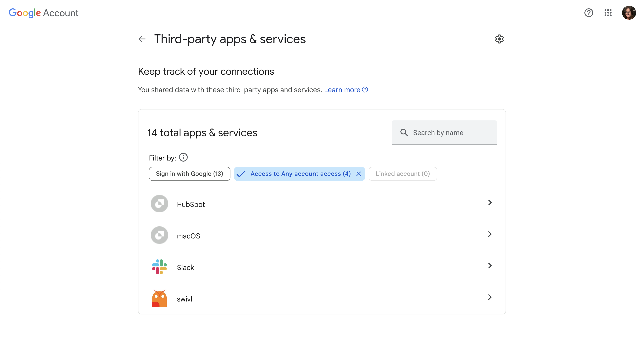Click the swivl owl icon
Viewport: 644px width, 342px height.
click(x=159, y=298)
